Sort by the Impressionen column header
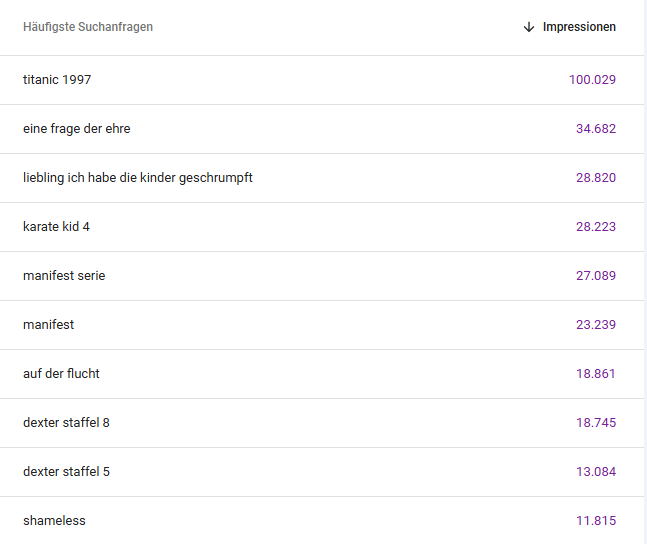Viewport: 647px width, 544px height. point(579,27)
